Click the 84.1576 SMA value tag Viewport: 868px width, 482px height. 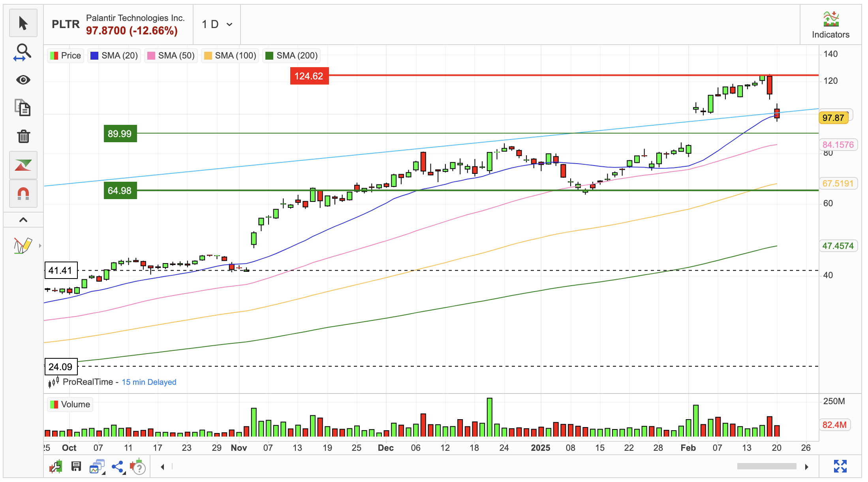pos(838,145)
